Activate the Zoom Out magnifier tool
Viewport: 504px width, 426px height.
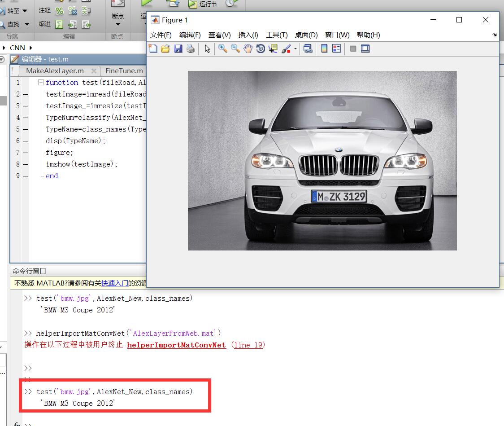click(235, 48)
